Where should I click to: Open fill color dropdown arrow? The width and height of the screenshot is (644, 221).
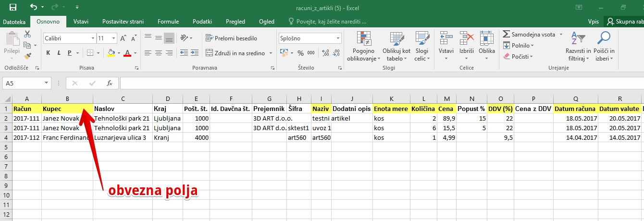click(x=119, y=53)
